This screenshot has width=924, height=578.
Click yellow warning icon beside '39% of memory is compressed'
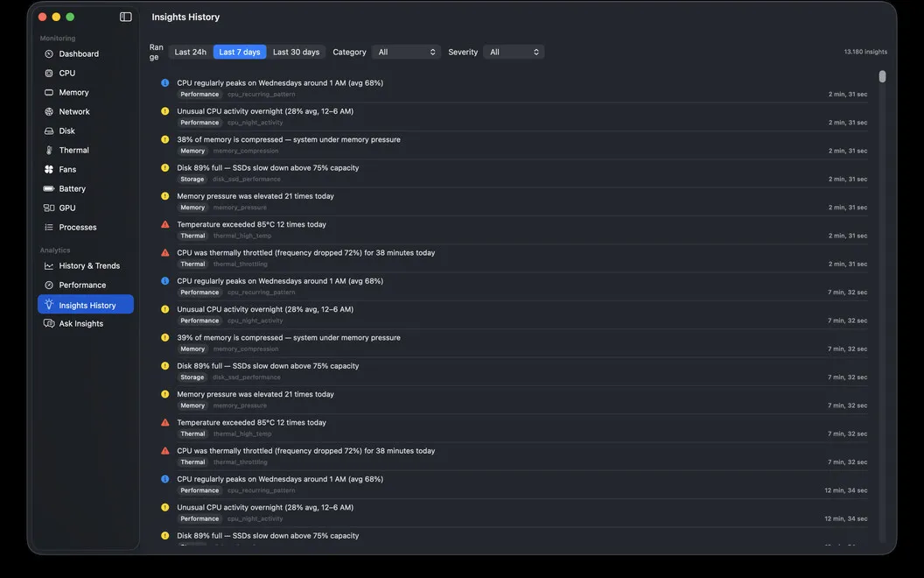tap(165, 337)
